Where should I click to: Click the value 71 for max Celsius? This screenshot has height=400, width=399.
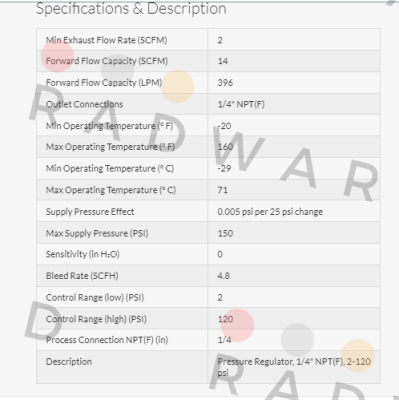click(x=222, y=190)
